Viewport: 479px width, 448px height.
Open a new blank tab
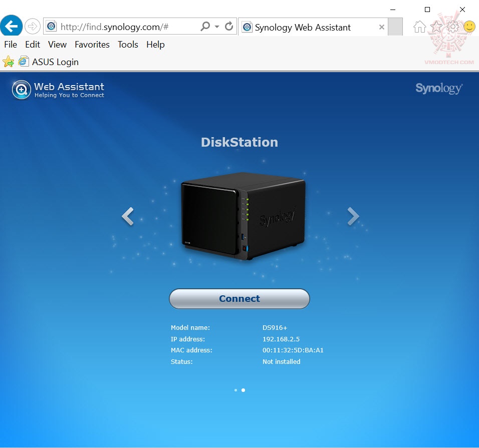395,27
